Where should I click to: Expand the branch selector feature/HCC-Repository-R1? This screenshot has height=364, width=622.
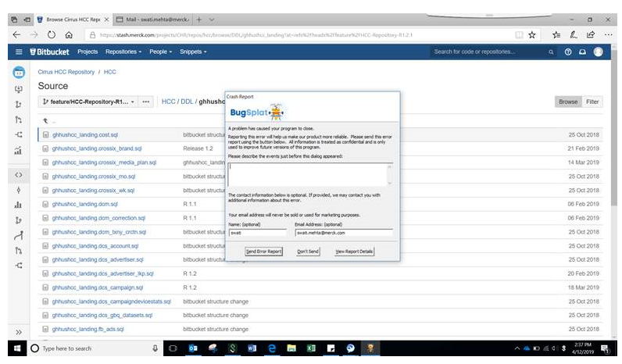(x=88, y=102)
